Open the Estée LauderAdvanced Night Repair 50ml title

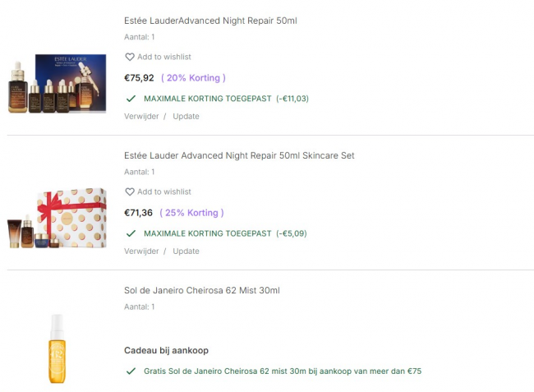click(210, 21)
